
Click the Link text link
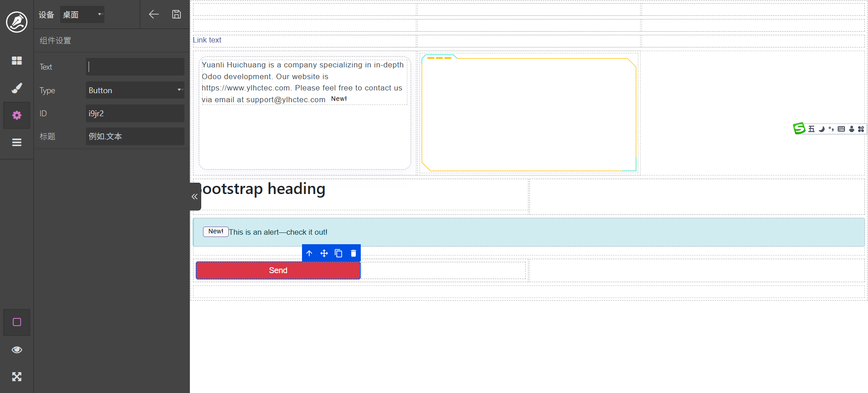pyautogui.click(x=207, y=40)
